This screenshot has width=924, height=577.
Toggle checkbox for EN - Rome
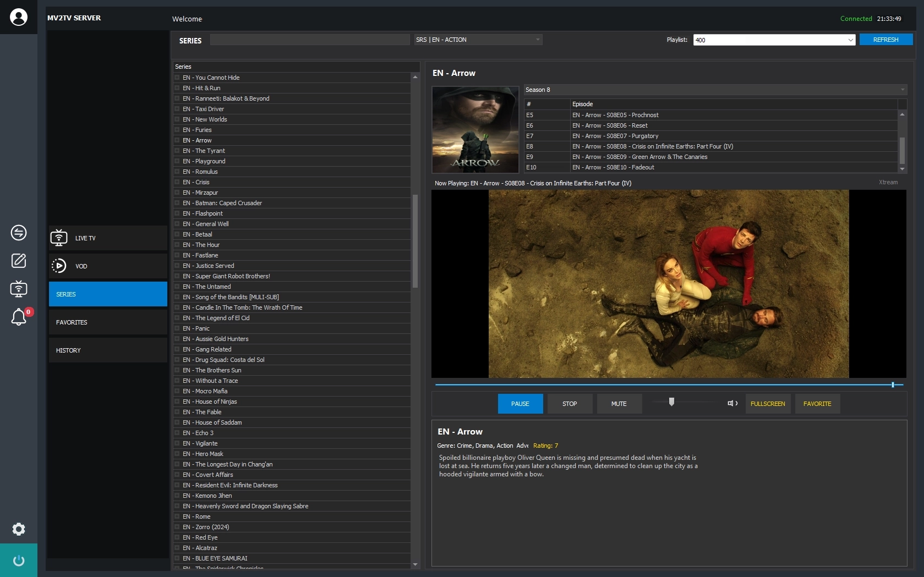[x=177, y=516]
